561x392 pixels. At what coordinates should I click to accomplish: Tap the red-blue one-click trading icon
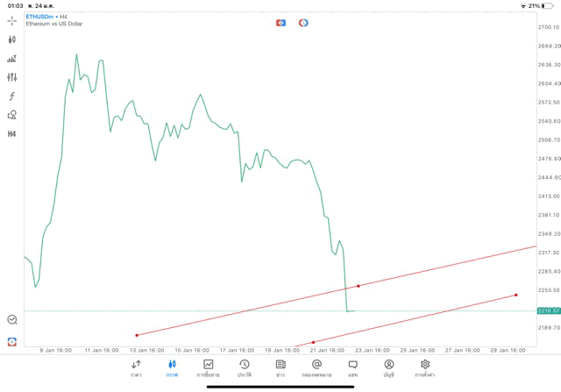(x=280, y=22)
